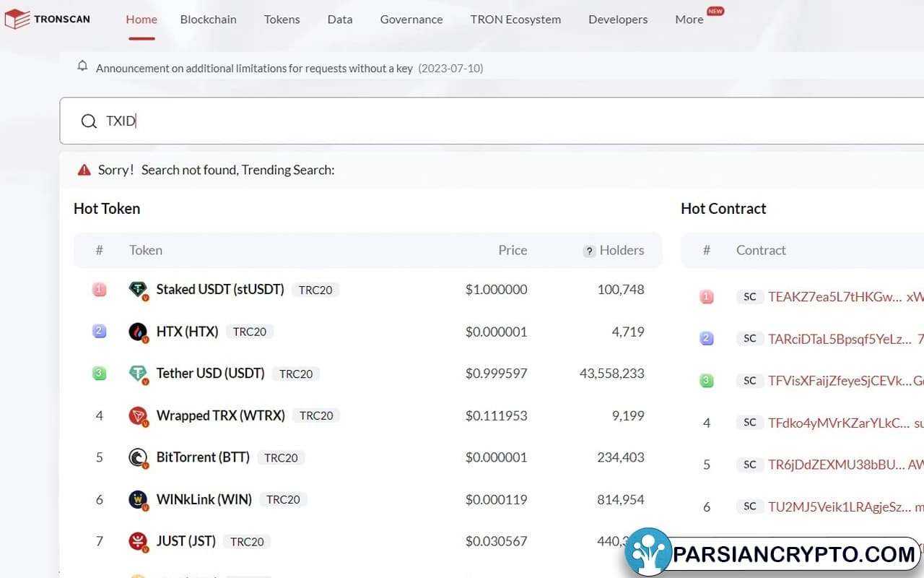Select the TRON Ecosystem menu
The height and width of the screenshot is (578, 924).
[515, 20]
